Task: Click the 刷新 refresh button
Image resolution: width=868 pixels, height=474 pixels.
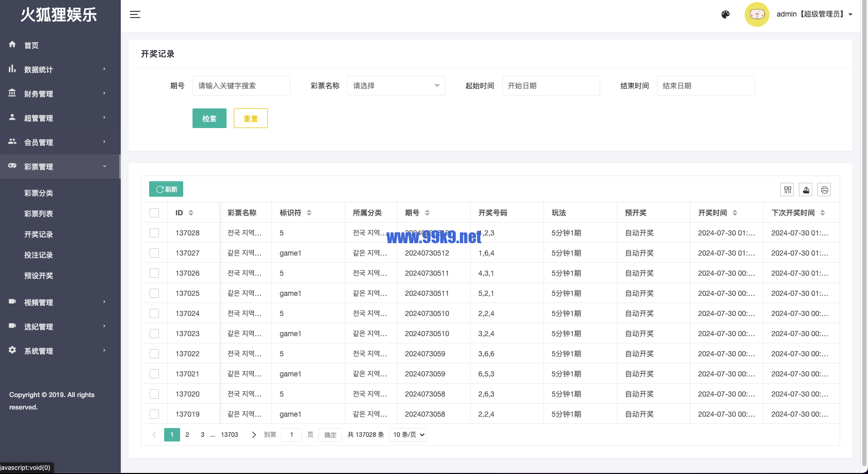Action: pos(166,189)
